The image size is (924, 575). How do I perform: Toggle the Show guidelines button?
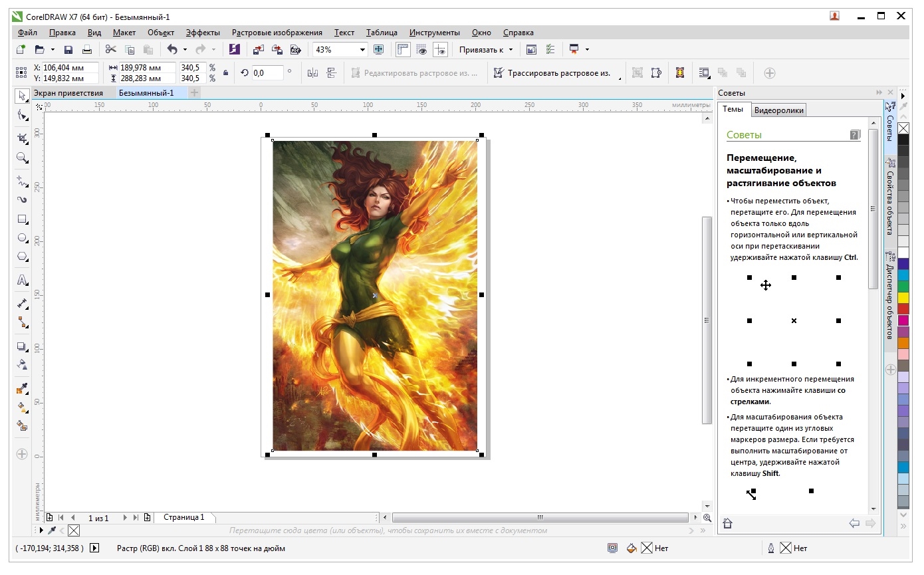[x=439, y=49]
